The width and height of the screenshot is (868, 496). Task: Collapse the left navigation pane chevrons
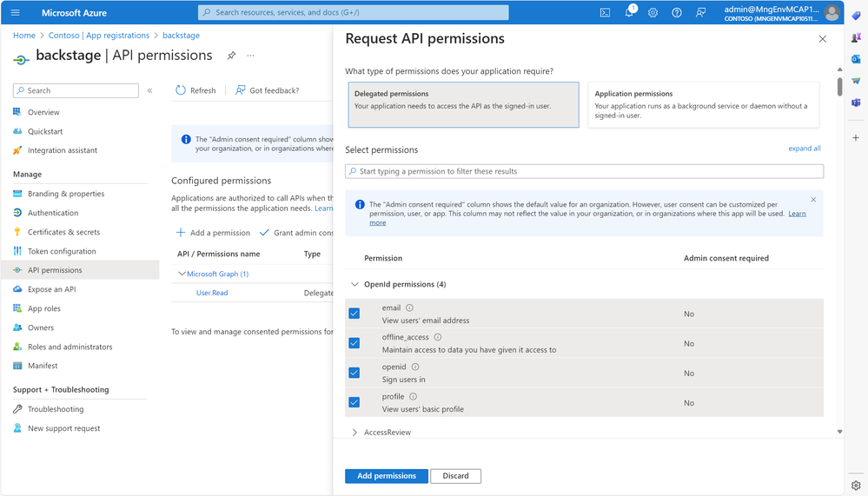tap(149, 90)
